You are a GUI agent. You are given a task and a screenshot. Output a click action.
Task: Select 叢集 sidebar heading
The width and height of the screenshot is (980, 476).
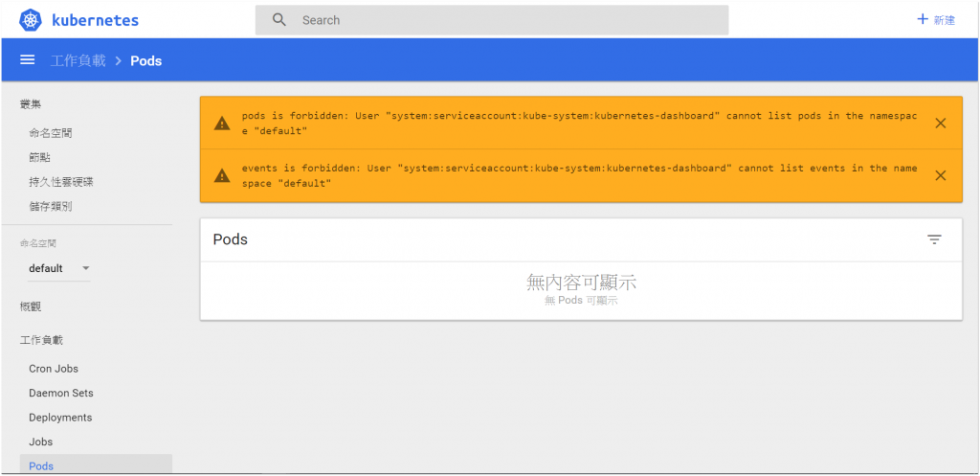click(31, 104)
